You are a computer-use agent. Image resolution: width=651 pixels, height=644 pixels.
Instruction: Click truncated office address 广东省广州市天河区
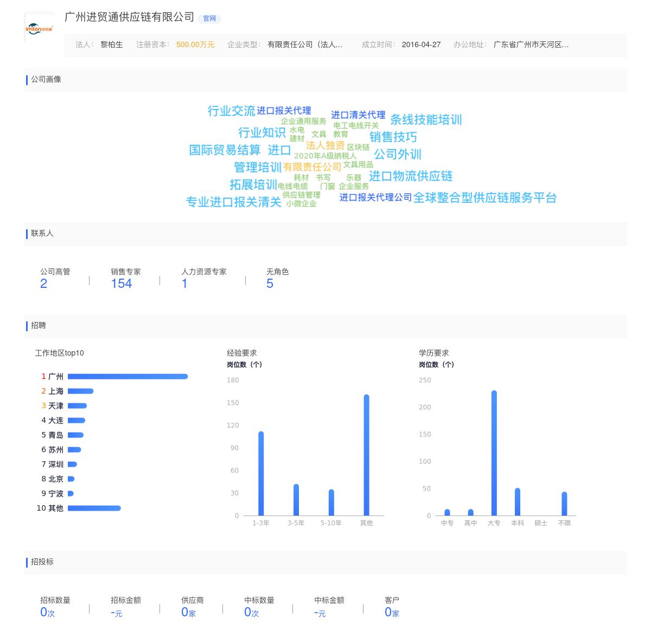531,44
